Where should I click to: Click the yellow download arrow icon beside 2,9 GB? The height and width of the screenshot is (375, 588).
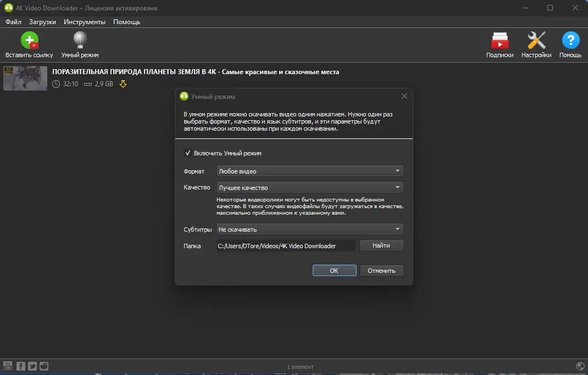pyautogui.click(x=123, y=84)
